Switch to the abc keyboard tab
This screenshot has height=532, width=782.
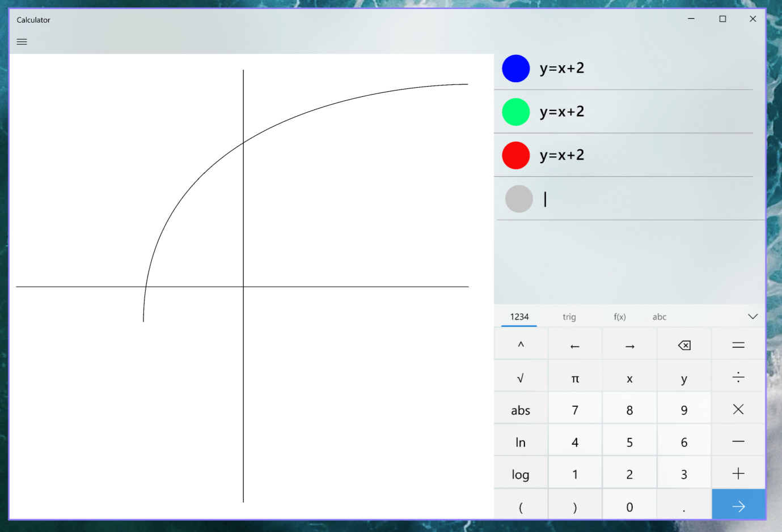coord(659,317)
